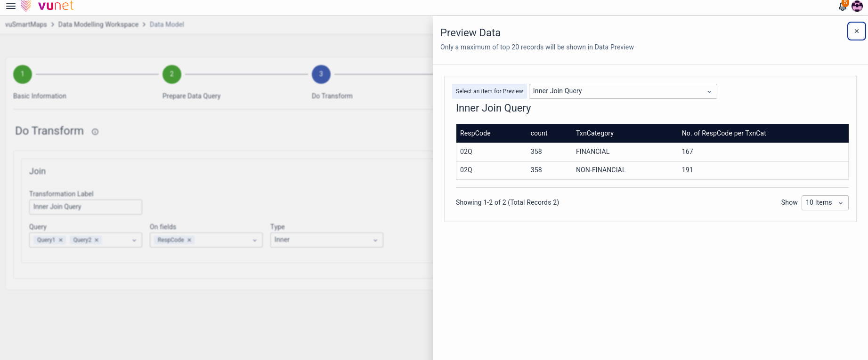
Task: Expand the join Type dropdown
Action: pyautogui.click(x=326, y=240)
